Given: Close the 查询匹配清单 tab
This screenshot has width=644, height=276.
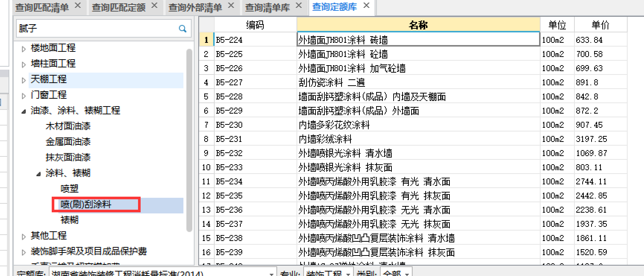Looking at the screenshot, I should coord(78,6).
